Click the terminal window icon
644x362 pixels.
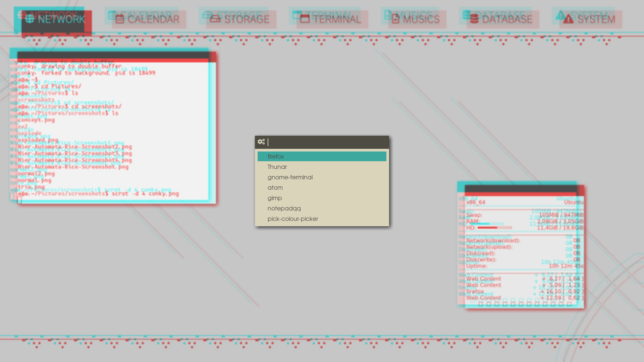click(x=305, y=19)
